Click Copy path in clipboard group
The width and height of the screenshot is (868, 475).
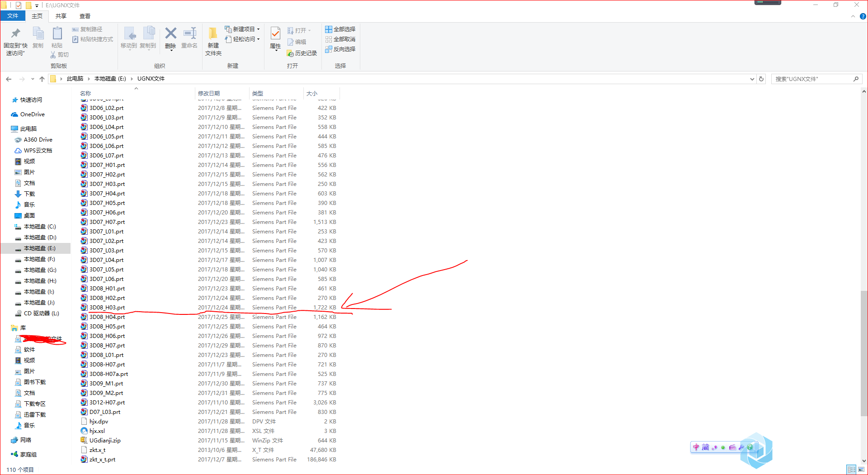pos(87,29)
